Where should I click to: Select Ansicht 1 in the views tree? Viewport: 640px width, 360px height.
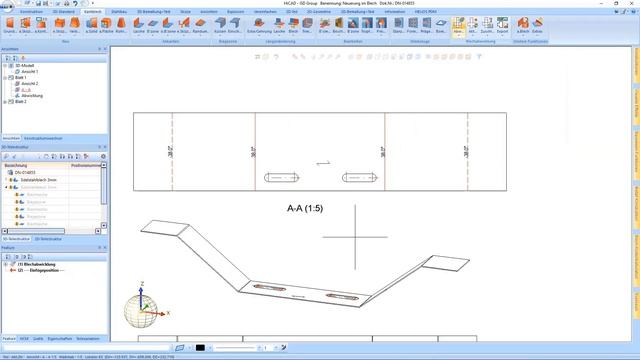30,71
